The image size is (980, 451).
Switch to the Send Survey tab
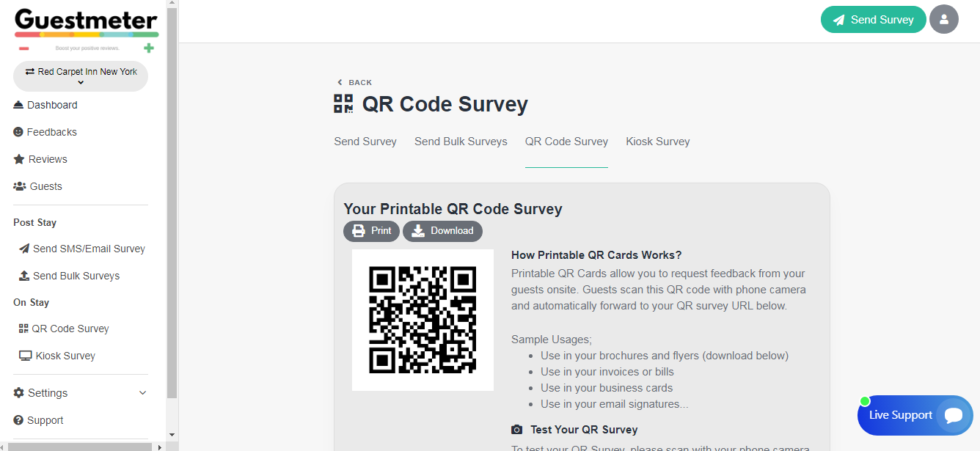tap(365, 142)
